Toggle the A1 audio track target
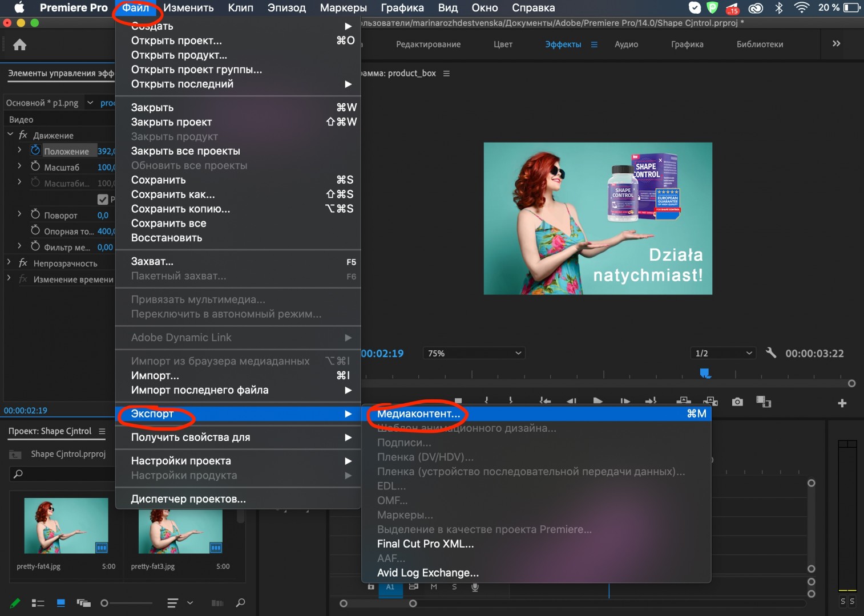Viewport: 864px width, 616px height. click(390, 587)
